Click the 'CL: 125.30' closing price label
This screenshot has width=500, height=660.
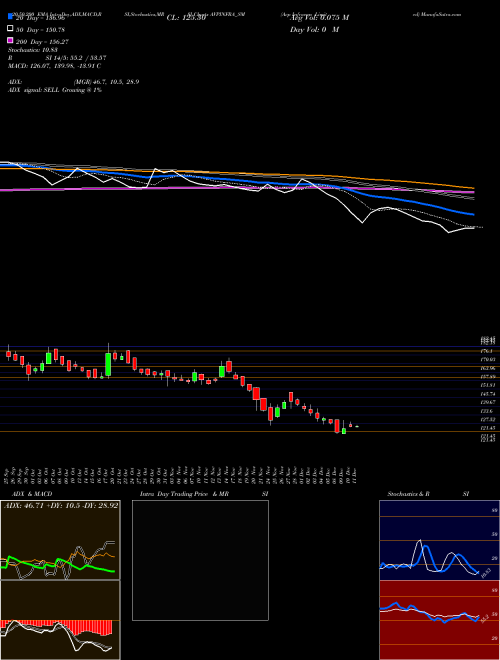pyautogui.click(x=186, y=18)
